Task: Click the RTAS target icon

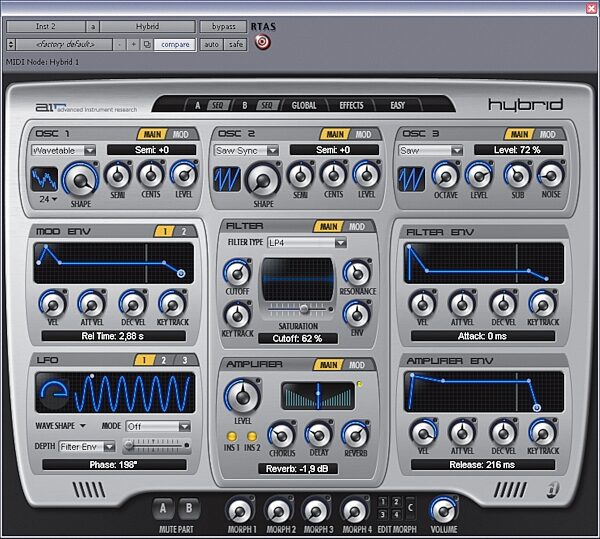Action: pos(263,42)
